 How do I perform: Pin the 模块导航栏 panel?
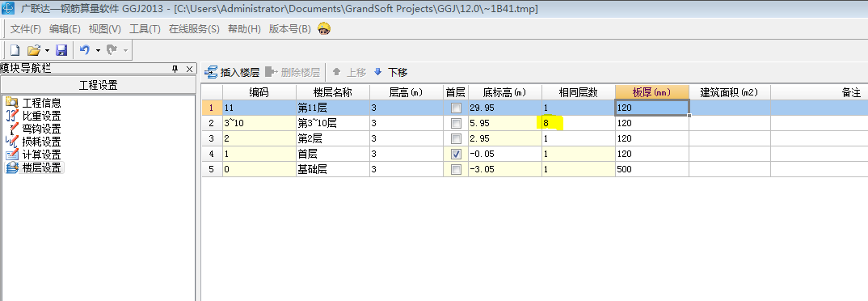click(175, 69)
